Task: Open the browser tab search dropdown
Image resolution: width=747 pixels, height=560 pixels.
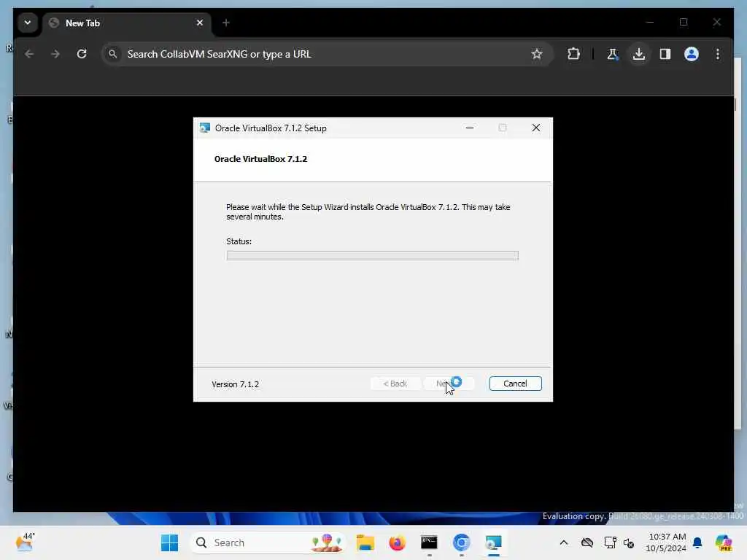Action: pyautogui.click(x=28, y=23)
